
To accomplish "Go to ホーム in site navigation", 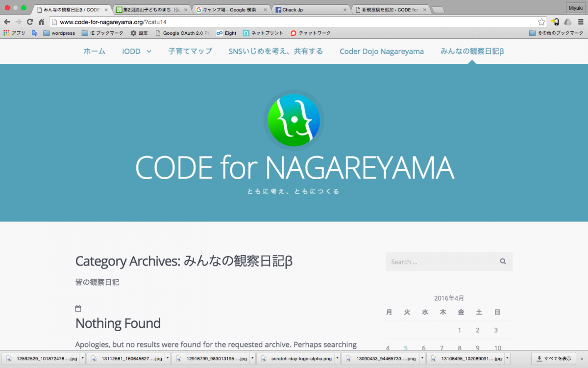I will click(94, 52).
